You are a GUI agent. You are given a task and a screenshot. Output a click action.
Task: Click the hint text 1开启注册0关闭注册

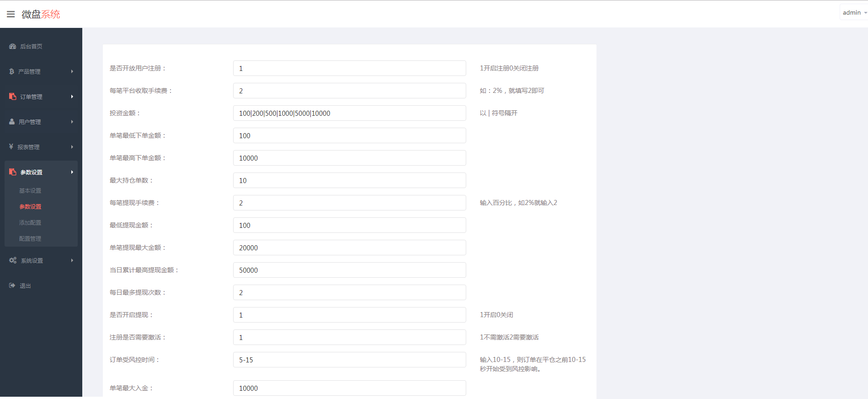coord(509,68)
